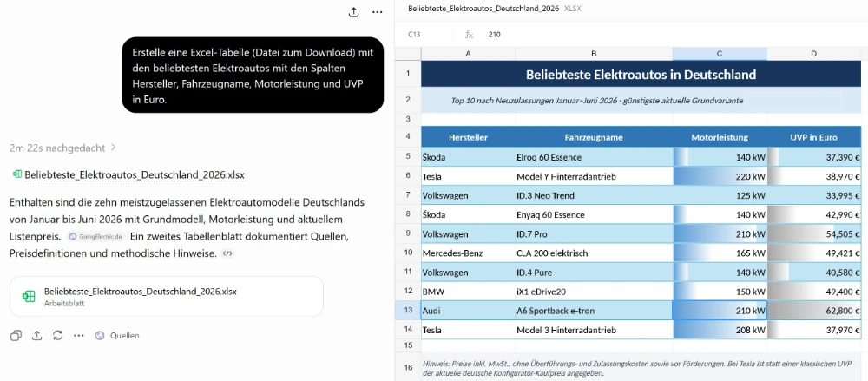868x381 pixels.
Task: Select column D header
Action: point(814,54)
